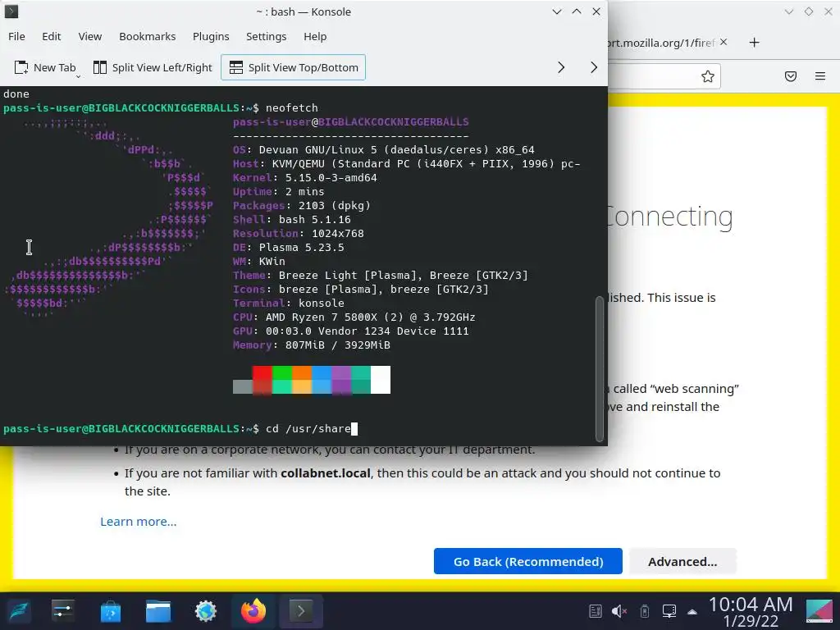The height and width of the screenshot is (630, 840).
Task: Click the Konsole vertical scrollbar handle
Action: tap(600, 368)
